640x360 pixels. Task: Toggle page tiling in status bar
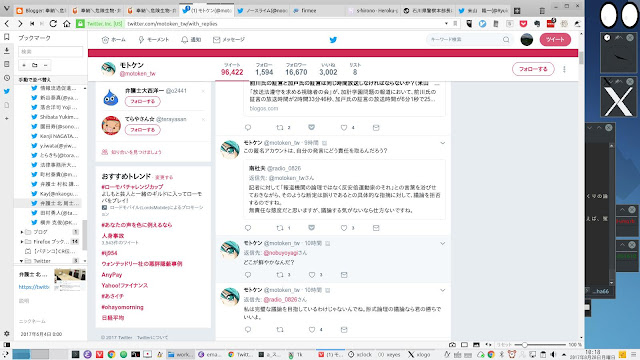click(x=464, y=345)
